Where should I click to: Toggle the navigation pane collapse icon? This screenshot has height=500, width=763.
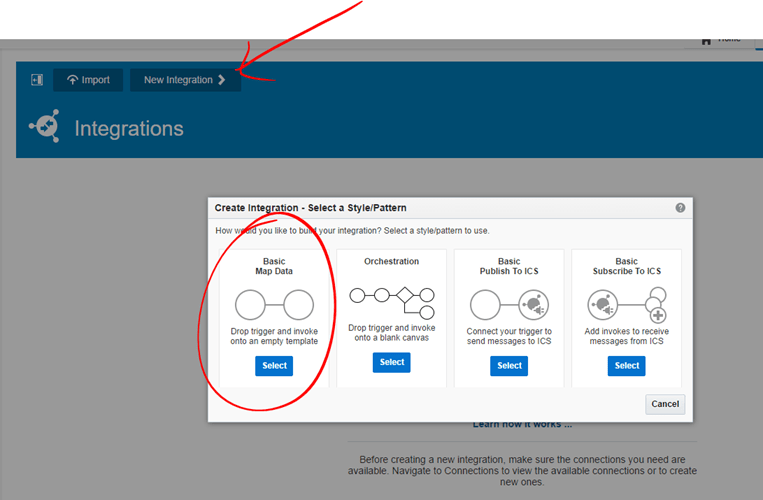(x=37, y=80)
